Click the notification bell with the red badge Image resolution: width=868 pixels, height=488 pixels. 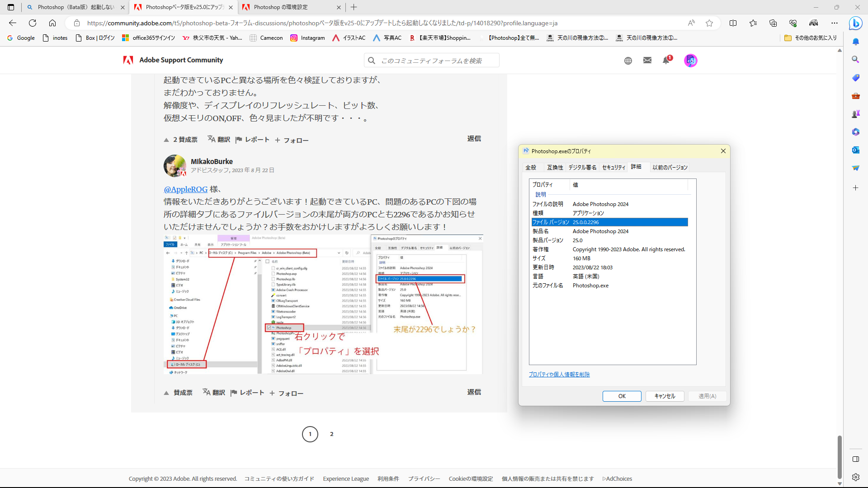point(665,61)
